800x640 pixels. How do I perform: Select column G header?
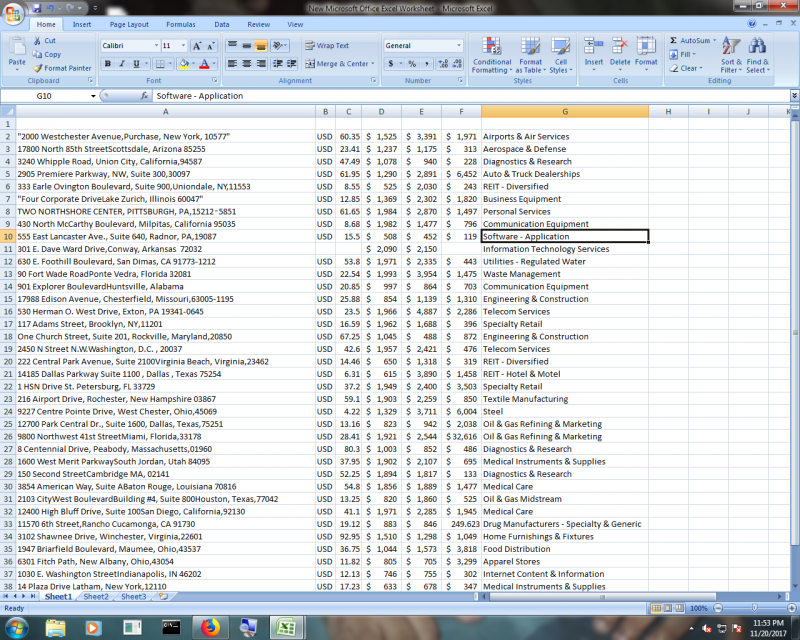click(565, 111)
